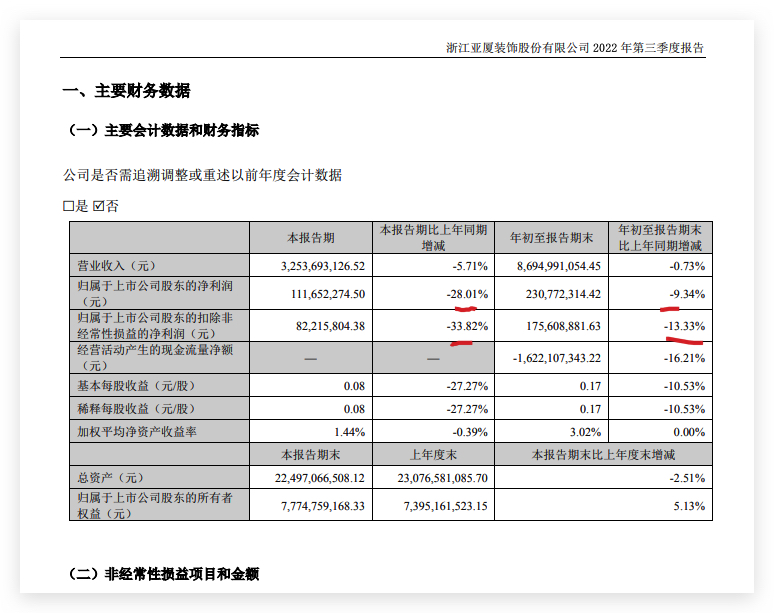This screenshot has height=613, width=774.
Task: Select column header 本报告期末
Action: point(311,455)
